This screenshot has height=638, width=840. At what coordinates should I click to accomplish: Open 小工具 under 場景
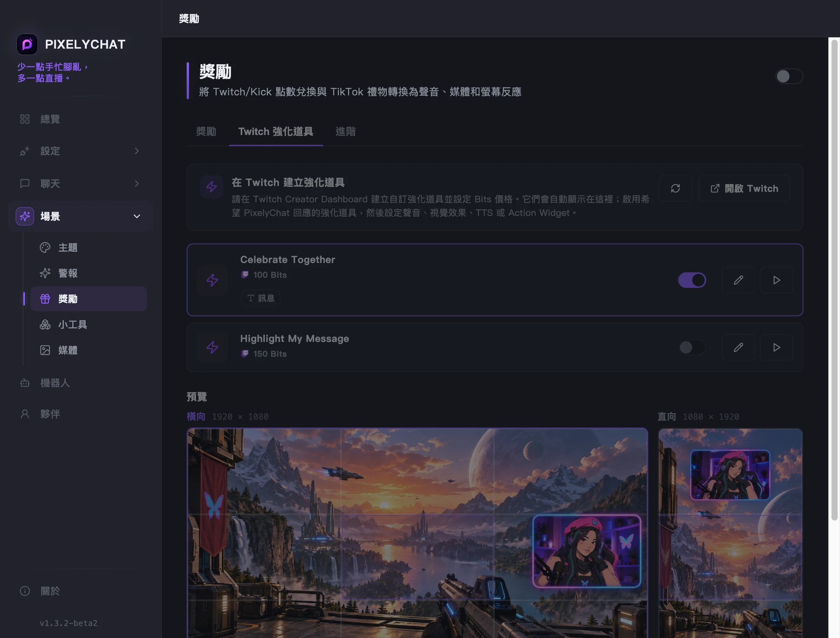click(x=89, y=324)
